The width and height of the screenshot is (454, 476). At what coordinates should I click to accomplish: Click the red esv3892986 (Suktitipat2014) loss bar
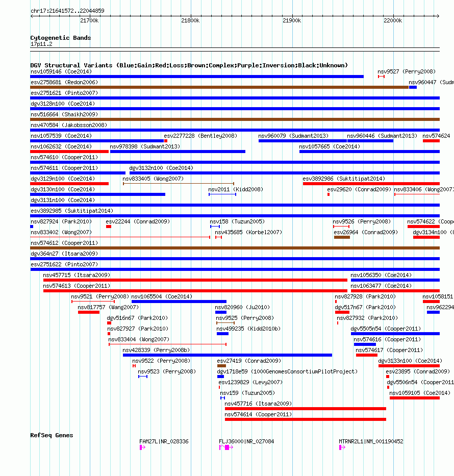click(371, 184)
